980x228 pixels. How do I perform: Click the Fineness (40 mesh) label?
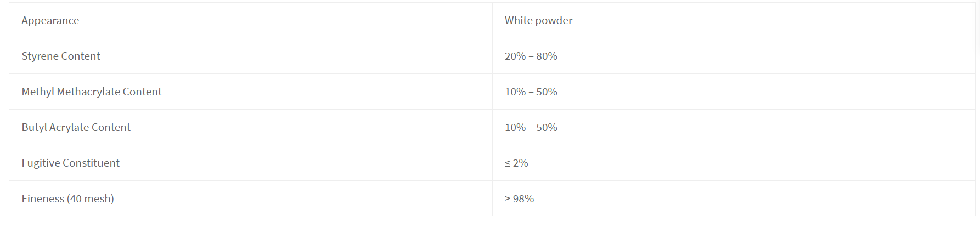click(68, 198)
